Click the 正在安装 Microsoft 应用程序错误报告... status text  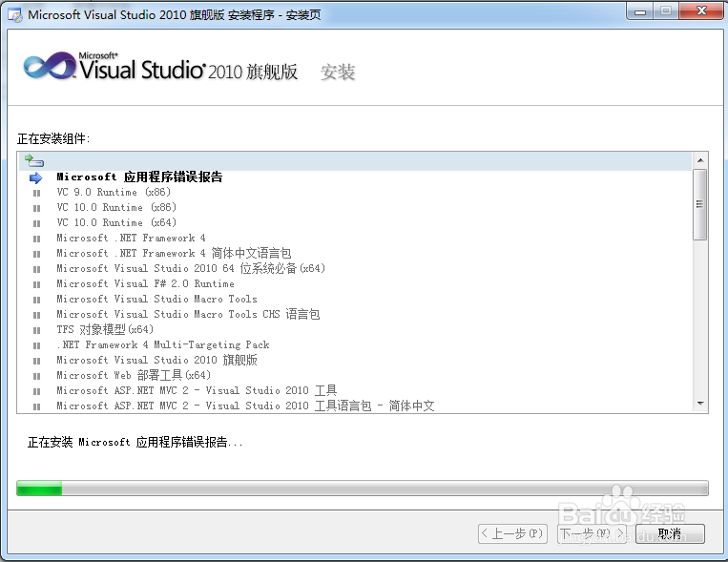point(135,442)
